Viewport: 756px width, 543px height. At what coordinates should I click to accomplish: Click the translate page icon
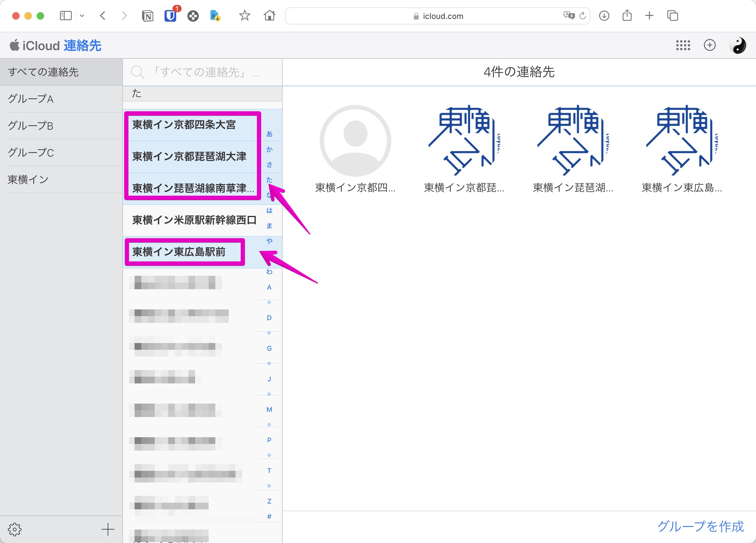[569, 16]
